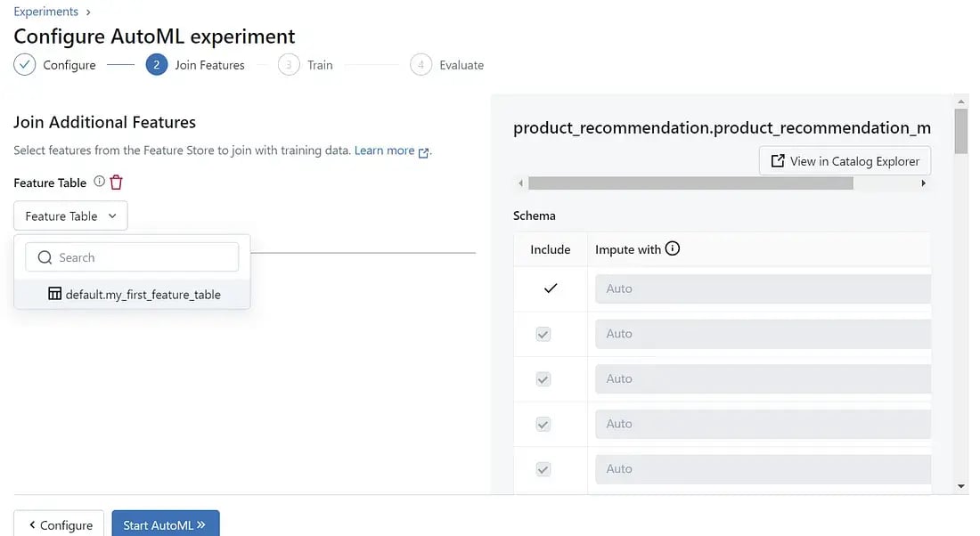Open the Feature Table dropdown
The height and width of the screenshot is (536, 980).
[70, 216]
